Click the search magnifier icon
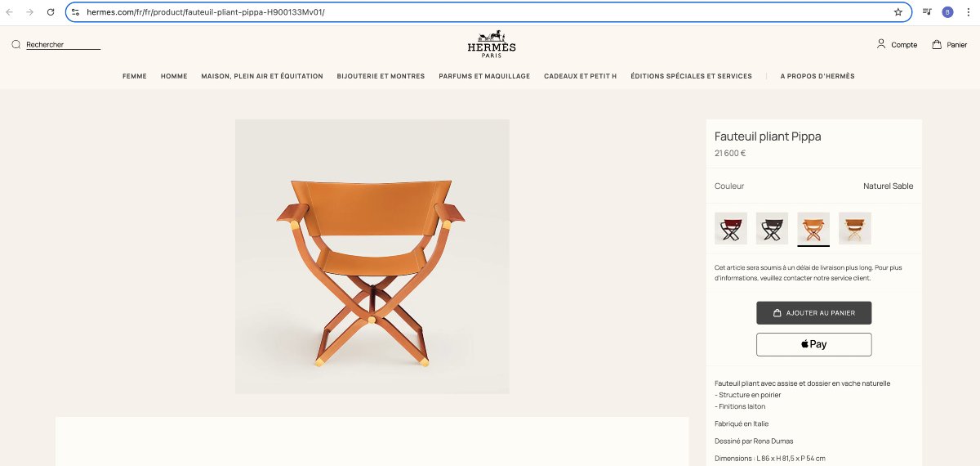Image resolution: width=980 pixels, height=466 pixels. pyautogui.click(x=16, y=45)
